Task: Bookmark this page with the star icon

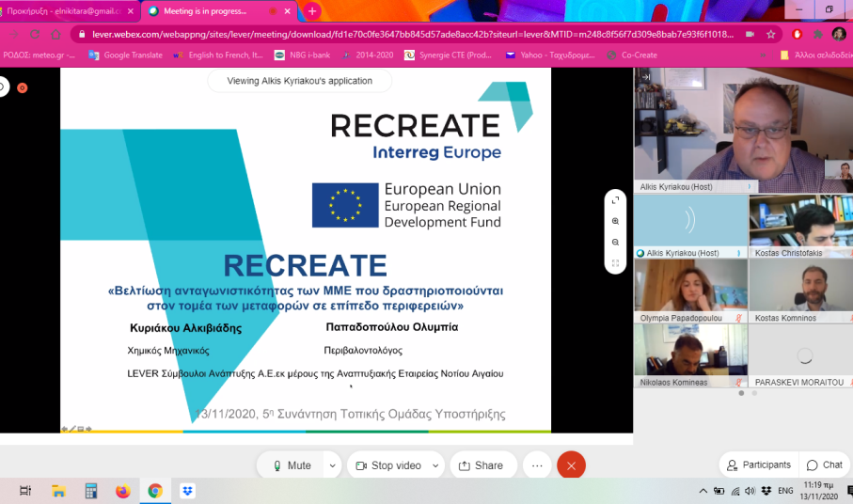Action: (x=771, y=34)
